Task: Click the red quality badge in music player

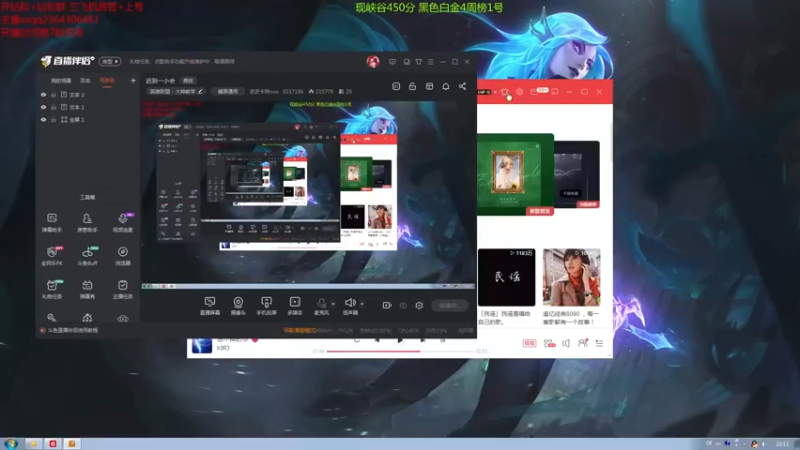Action: tap(529, 343)
